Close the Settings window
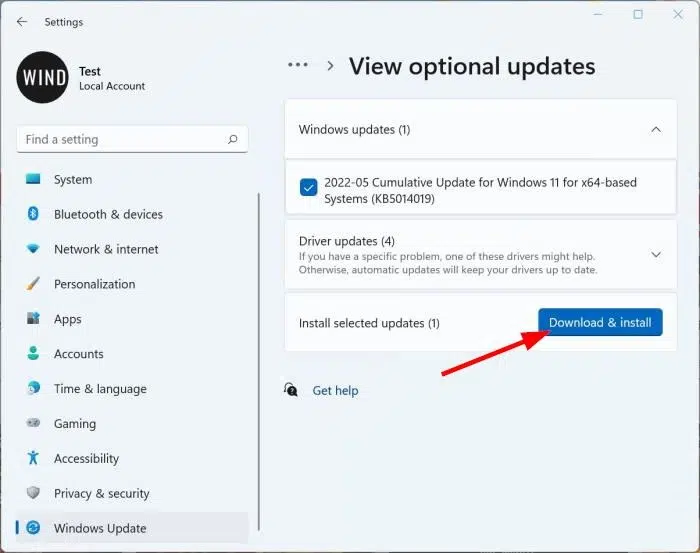 tap(678, 14)
